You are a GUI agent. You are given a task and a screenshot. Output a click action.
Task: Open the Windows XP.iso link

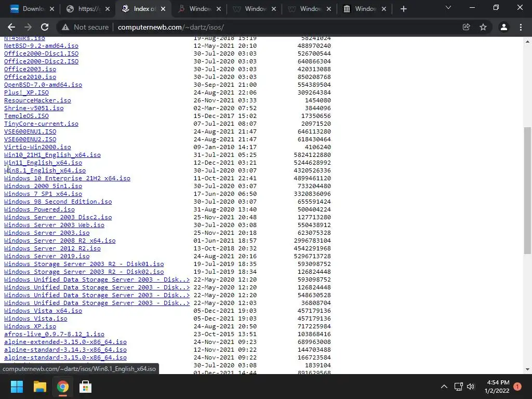click(30, 327)
